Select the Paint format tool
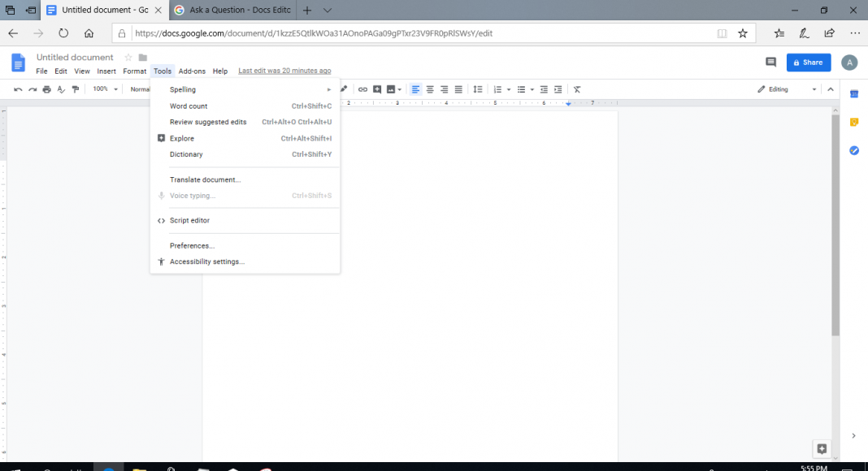Screen dimensions: 868x471 click(x=76, y=89)
